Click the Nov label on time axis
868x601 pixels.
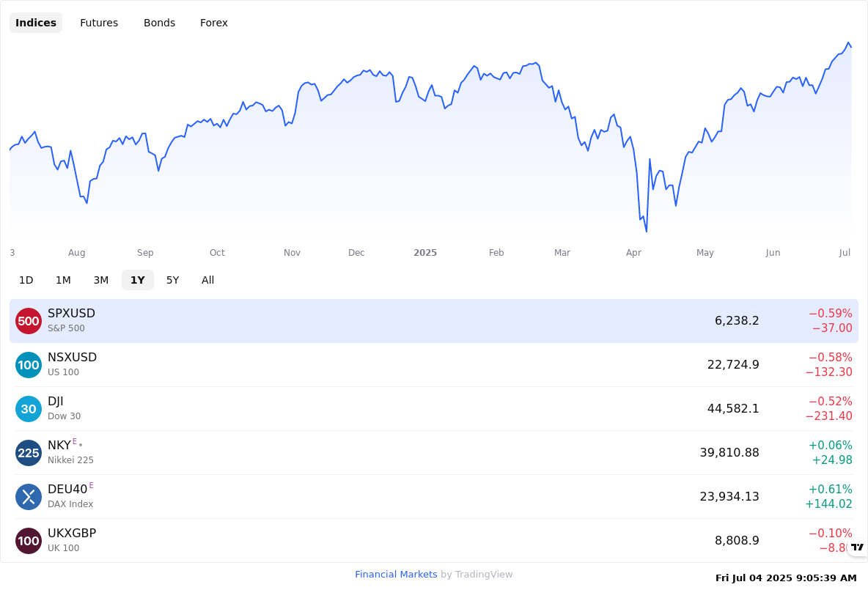coord(292,253)
